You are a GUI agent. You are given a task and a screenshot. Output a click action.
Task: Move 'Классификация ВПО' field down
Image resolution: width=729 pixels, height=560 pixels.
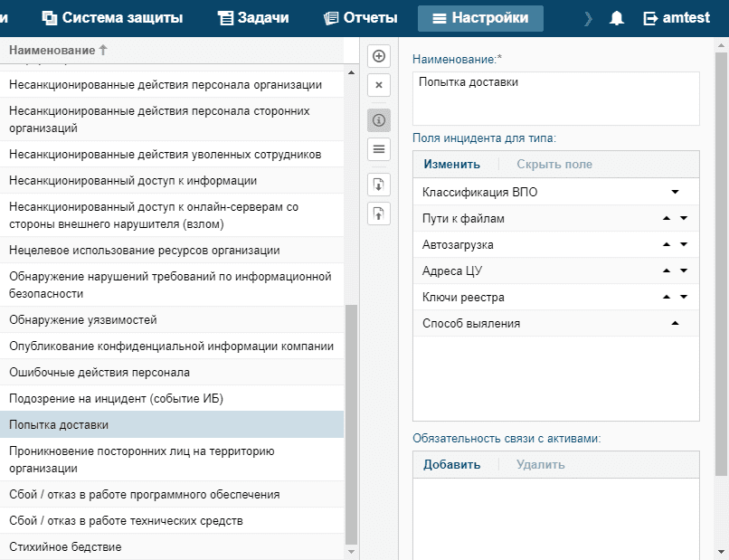pyautogui.click(x=675, y=192)
